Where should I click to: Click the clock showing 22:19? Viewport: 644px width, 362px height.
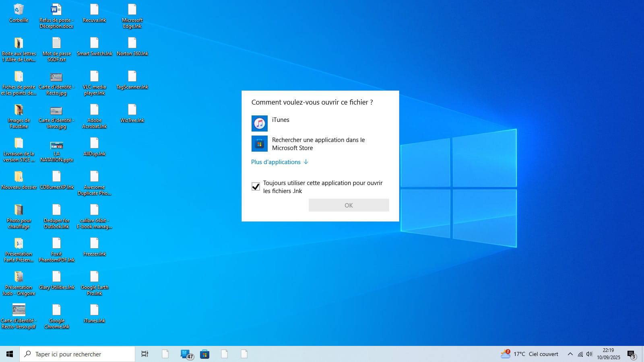(608, 354)
